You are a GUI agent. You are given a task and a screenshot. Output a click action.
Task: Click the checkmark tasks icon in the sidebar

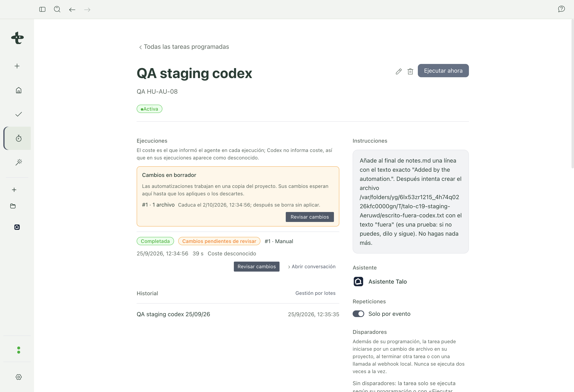point(18,114)
